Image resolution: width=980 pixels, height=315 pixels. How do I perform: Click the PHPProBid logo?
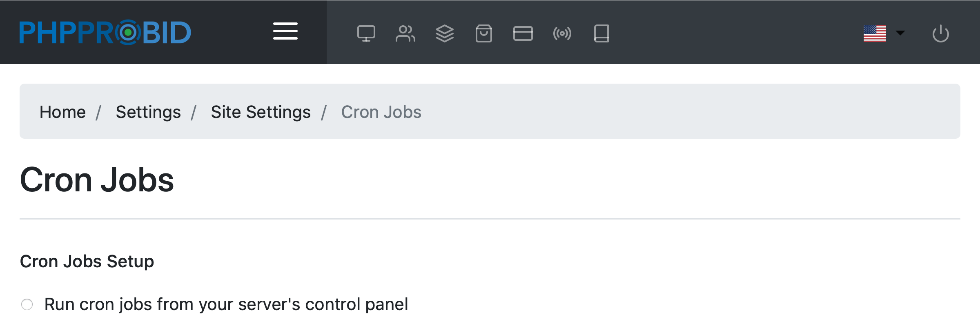(105, 32)
